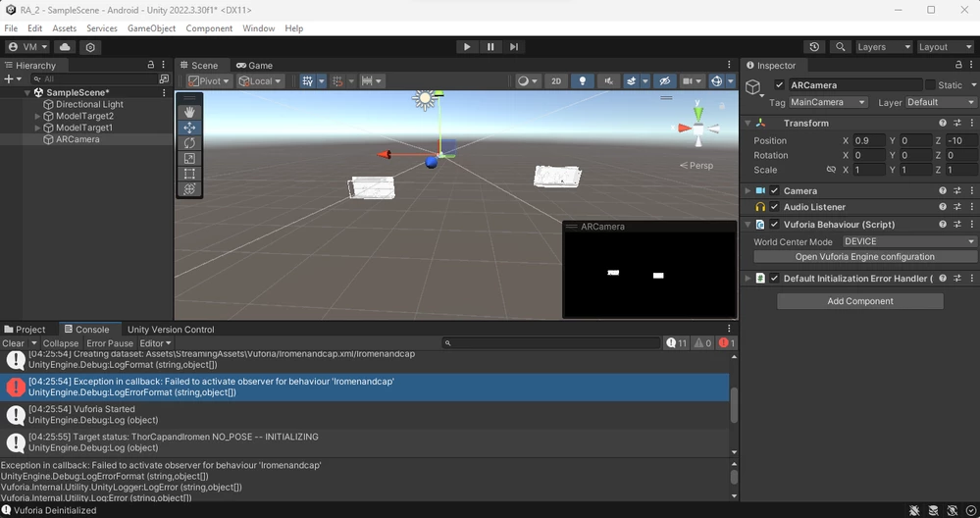Viewport: 980px width, 518px height.
Task: Step forward one frame
Action: (x=514, y=47)
